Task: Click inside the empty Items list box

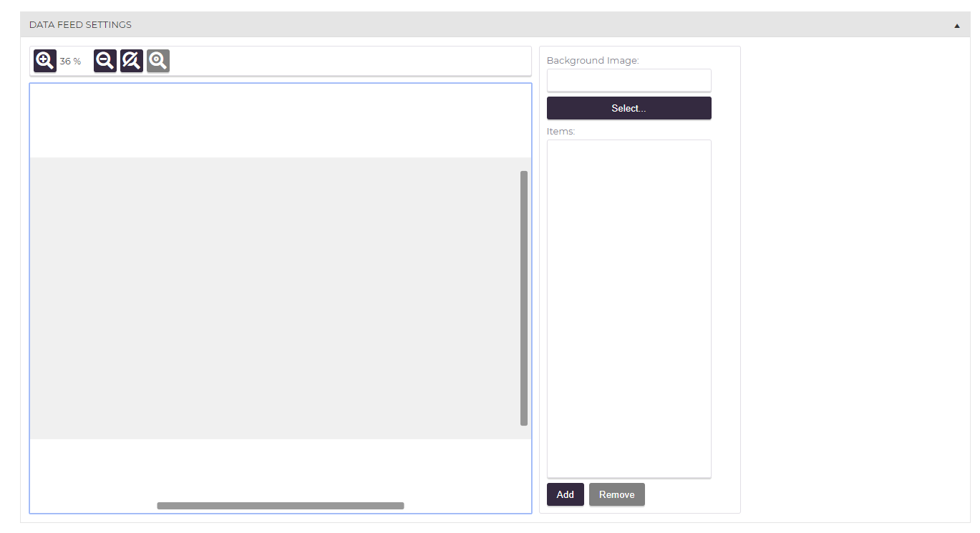Action: [629, 308]
